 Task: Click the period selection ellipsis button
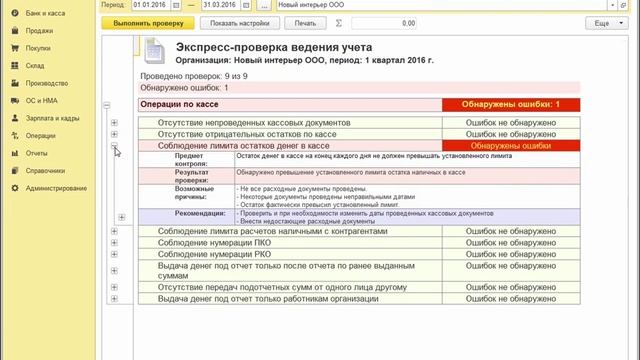tap(264, 5)
